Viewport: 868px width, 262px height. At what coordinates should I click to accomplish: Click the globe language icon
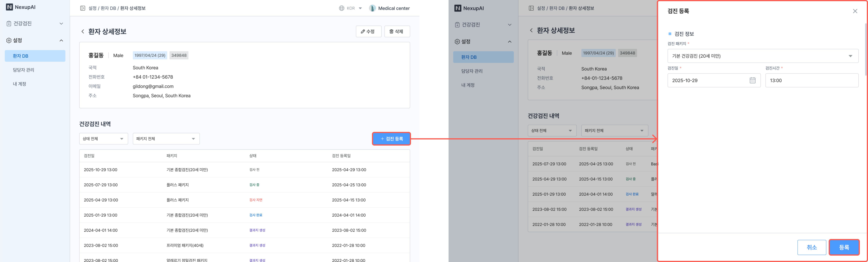341,8
